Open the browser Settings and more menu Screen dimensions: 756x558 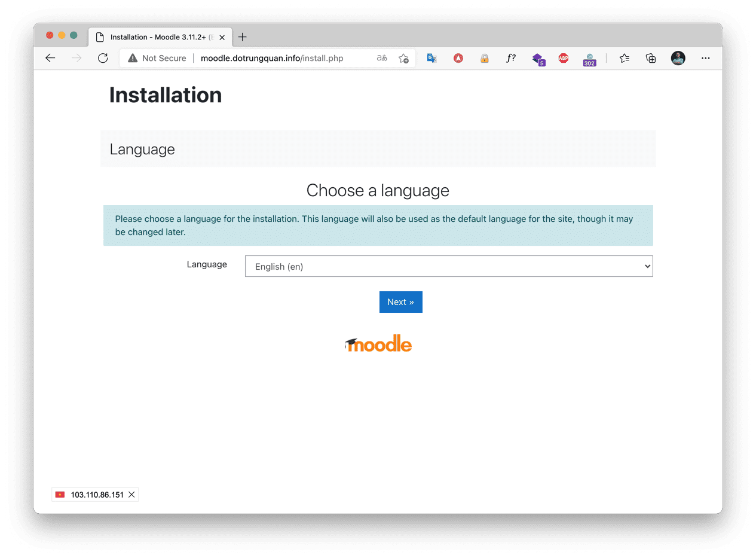pos(705,58)
